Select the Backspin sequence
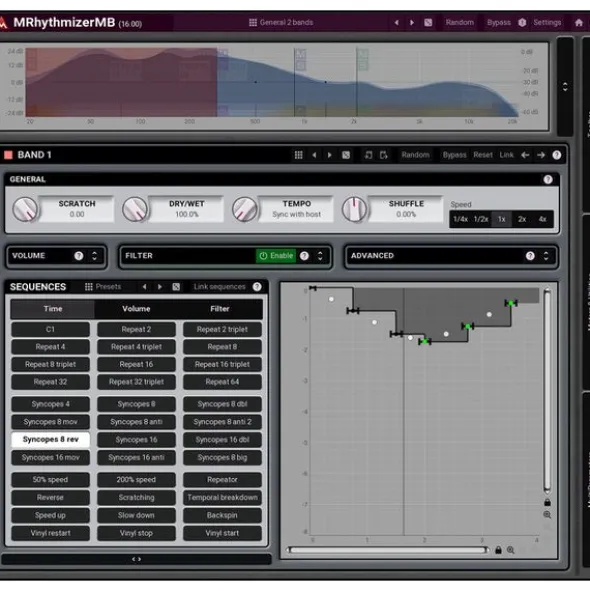This screenshot has width=590, height=591. [222, 515]
